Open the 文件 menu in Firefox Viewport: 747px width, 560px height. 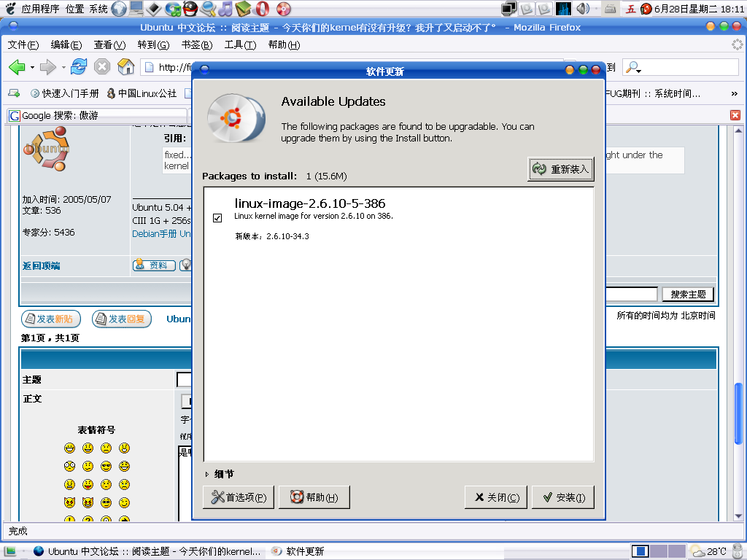coord(23,44)
